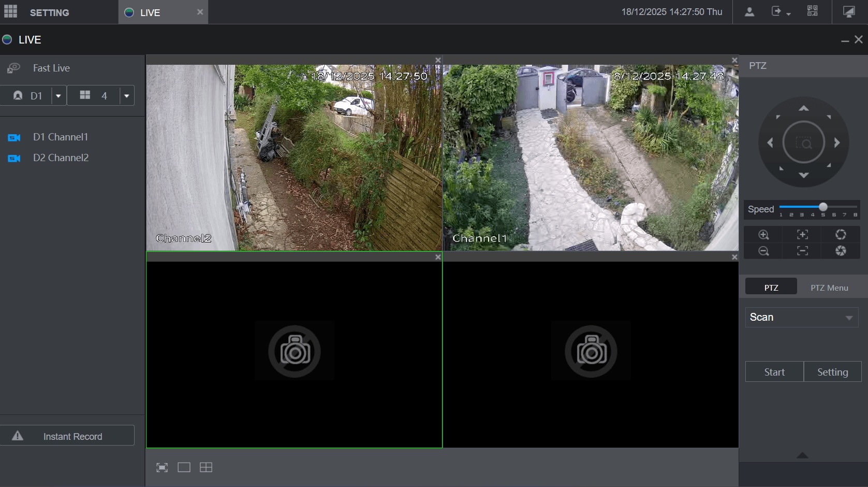Image resolution: width=868 pixels, height=487 pixels.
Task: Switch to the four-window grid layout
Action: (206, 467)
